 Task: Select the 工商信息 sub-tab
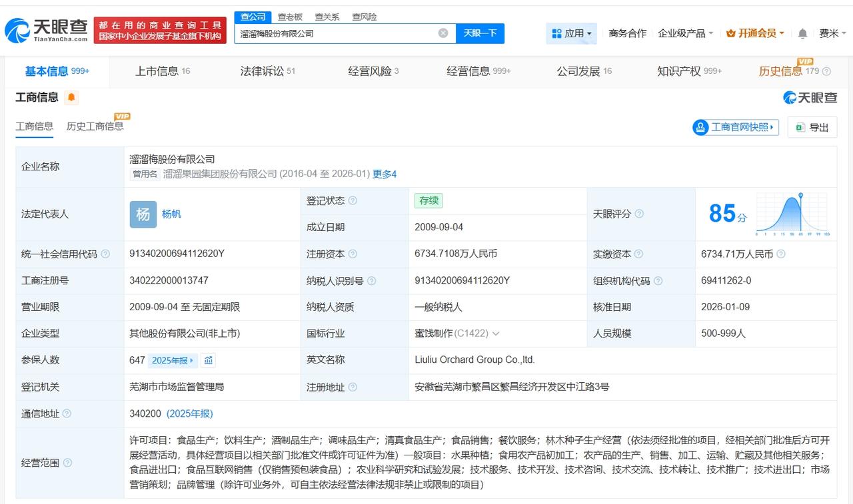point(35,126)
